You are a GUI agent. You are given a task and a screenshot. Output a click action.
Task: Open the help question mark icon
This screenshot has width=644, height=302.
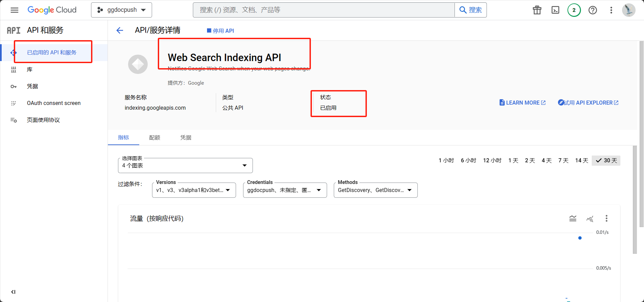[x=593, y=10]
